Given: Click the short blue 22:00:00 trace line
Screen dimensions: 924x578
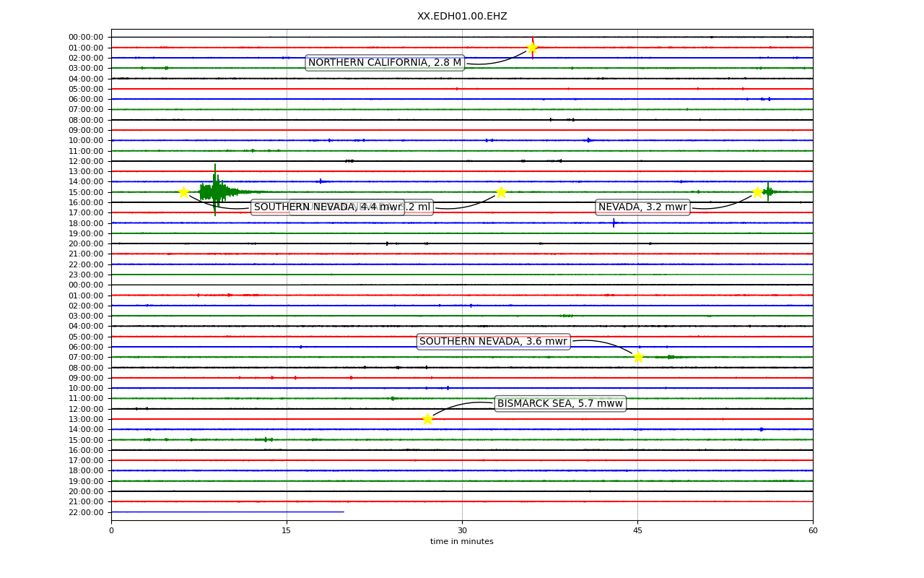Looking at the screenshot, I should 227,512.
